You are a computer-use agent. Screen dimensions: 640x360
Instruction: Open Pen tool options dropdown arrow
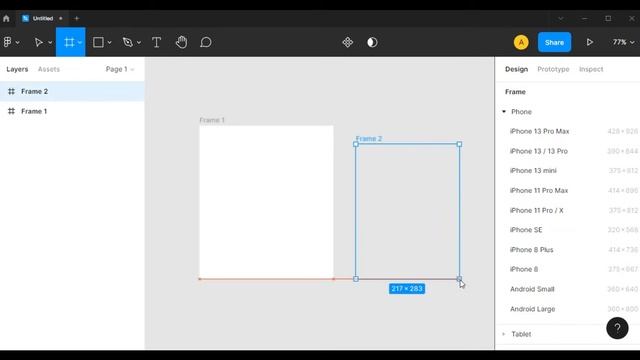[x=139, y=42]
